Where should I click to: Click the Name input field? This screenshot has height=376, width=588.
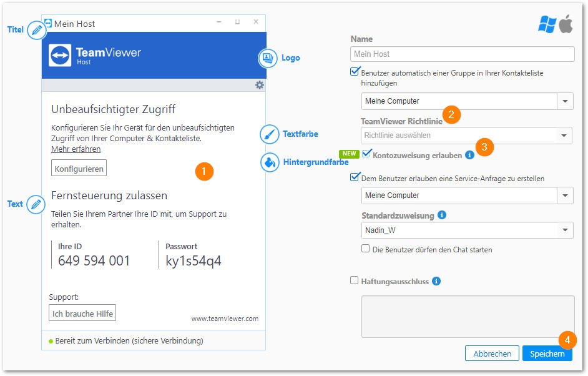(x=463, y=54)
